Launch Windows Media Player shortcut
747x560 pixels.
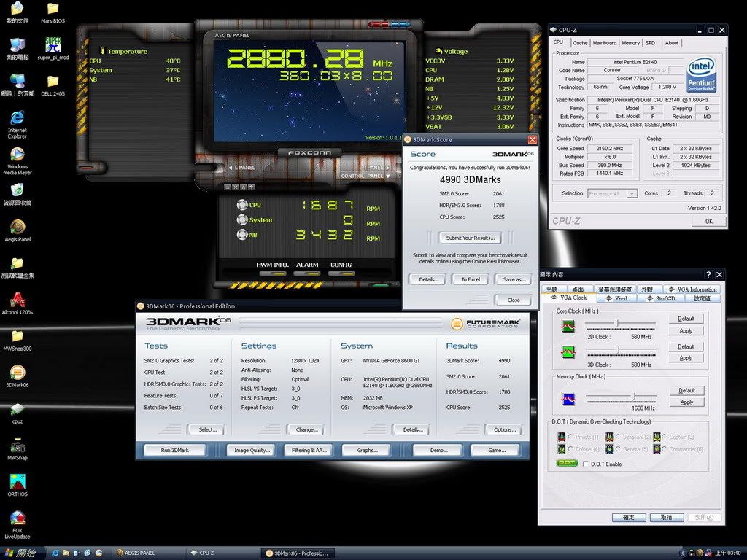pyautogui.click(x=18, y=161)
